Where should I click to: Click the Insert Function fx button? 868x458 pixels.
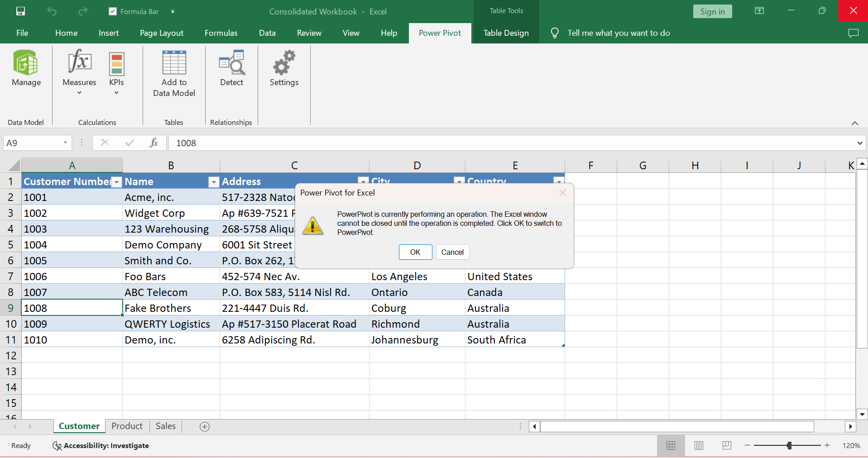153,143
